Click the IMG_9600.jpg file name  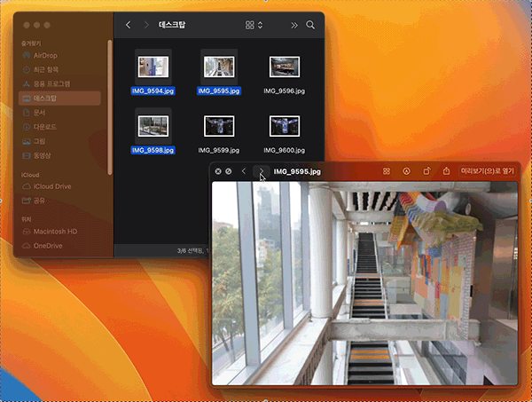pyautogui.click(x=285, y=150)
